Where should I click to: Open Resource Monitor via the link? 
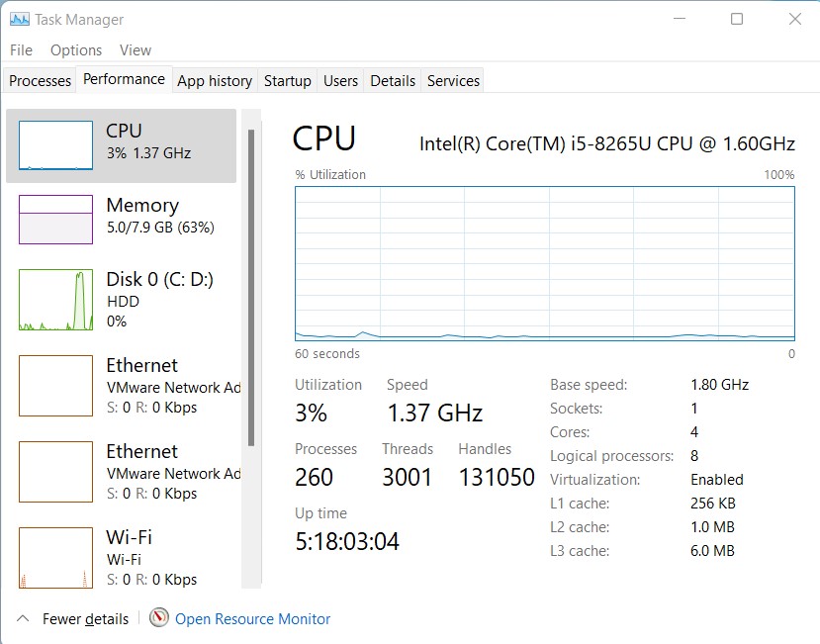(253, 618)
